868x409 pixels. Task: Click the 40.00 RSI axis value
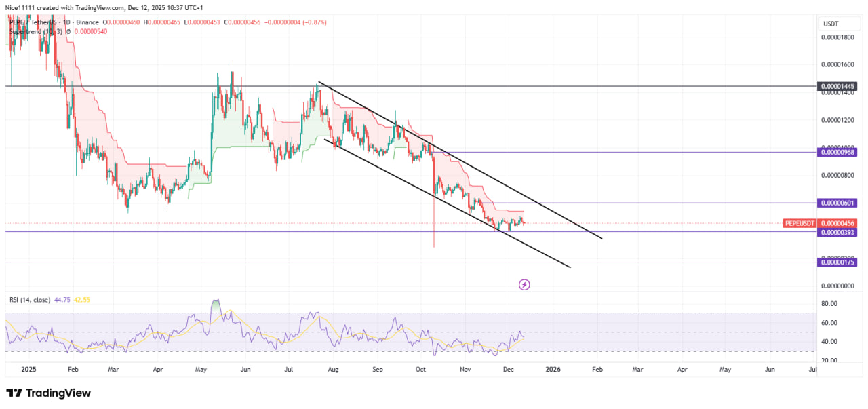point(829,341)
